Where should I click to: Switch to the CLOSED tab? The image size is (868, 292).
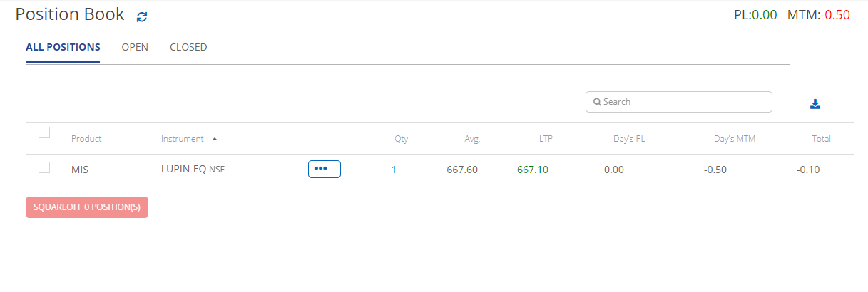188,47
